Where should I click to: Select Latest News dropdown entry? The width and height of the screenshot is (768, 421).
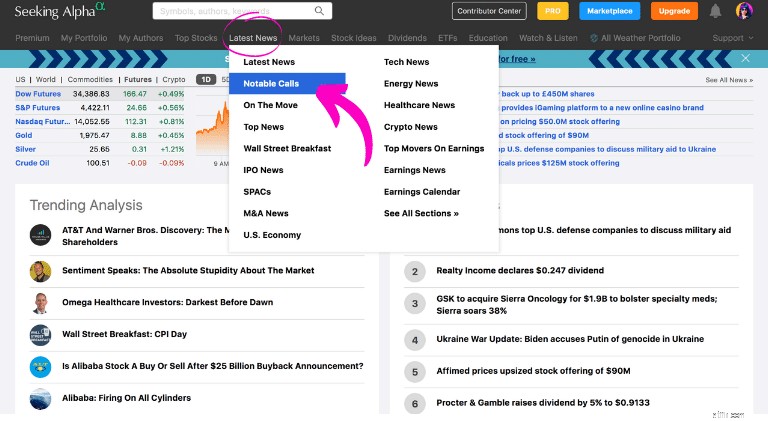(x=269, y=62)
